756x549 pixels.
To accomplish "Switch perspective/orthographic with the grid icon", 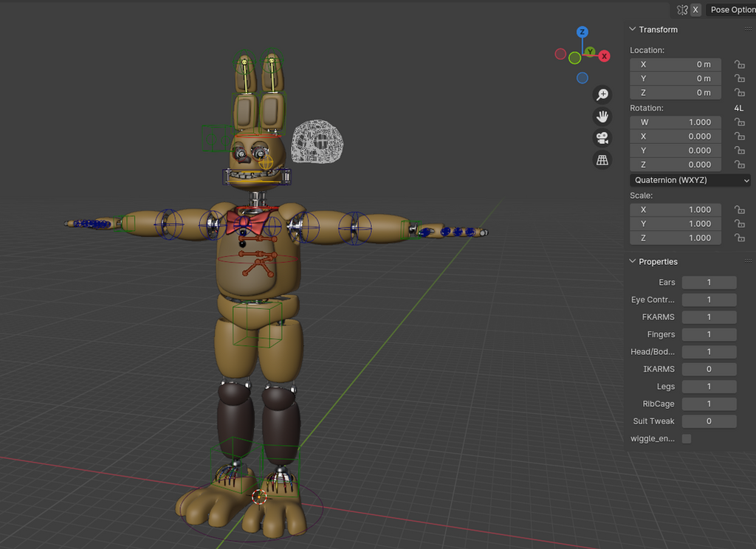I will pos(602,160).
